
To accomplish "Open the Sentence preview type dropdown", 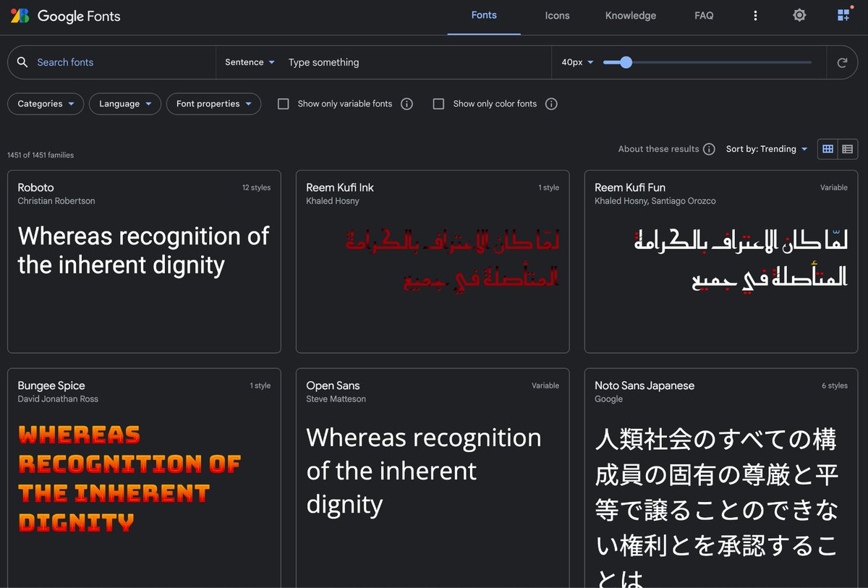I will click(x=250, y=62).
